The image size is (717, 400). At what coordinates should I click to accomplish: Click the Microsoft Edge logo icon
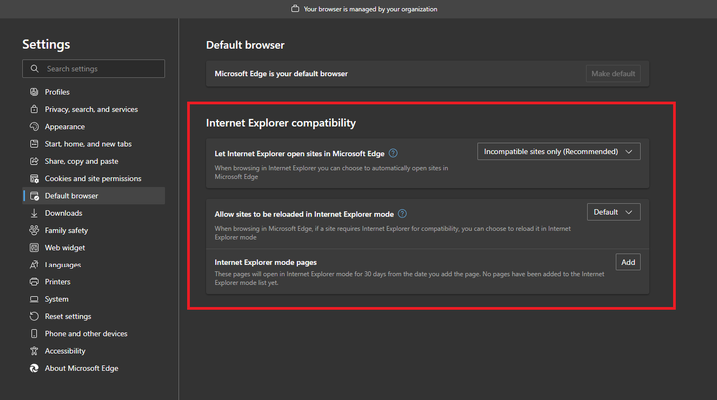[x=34, y=368]
